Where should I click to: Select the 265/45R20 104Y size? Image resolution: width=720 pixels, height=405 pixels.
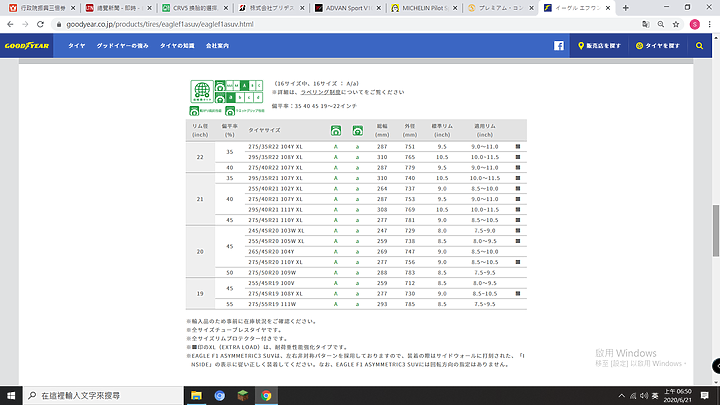click(271, 252)
